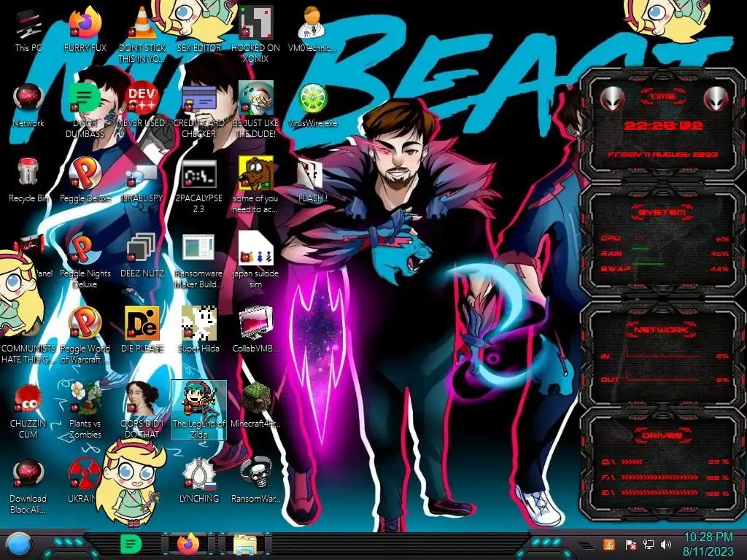
Task: Open the 2PACALYPSE 2.3 console shortcut
Action: (x=198, y=186)
